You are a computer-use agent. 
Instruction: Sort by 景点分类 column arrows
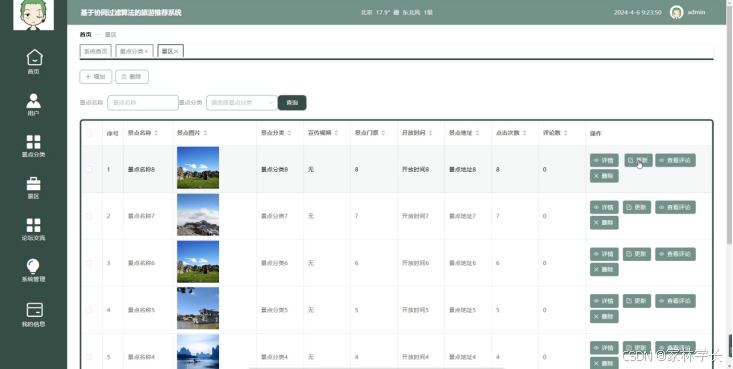[x=289, y=133]
